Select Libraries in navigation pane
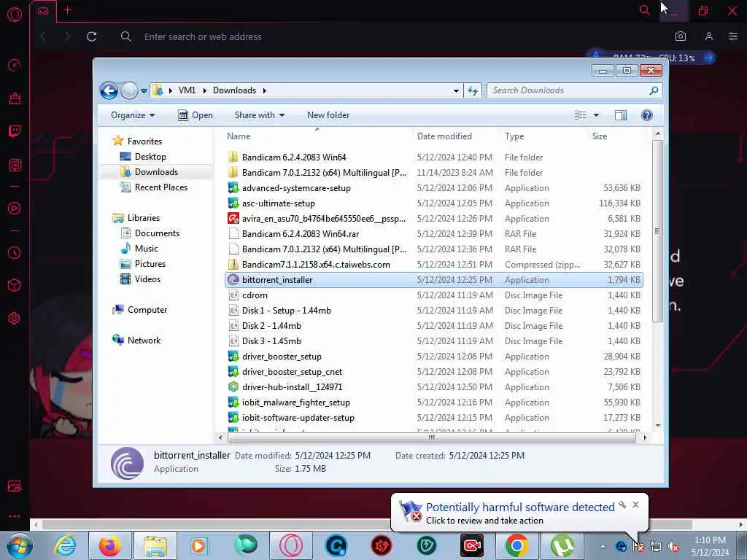 point(144,218)
